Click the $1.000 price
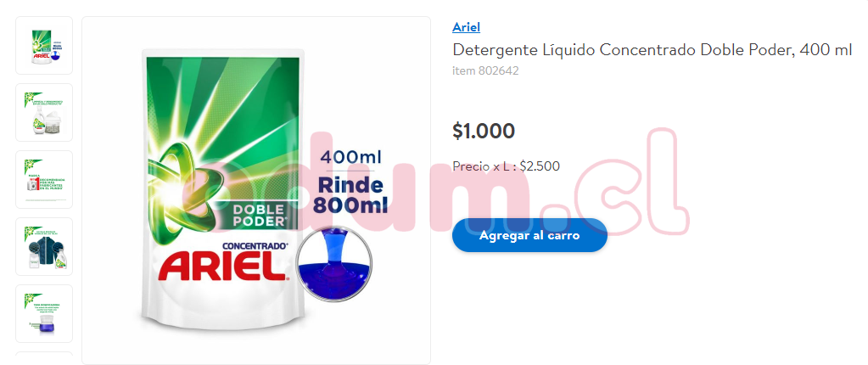The image size is (868, 365). point(484,132)
